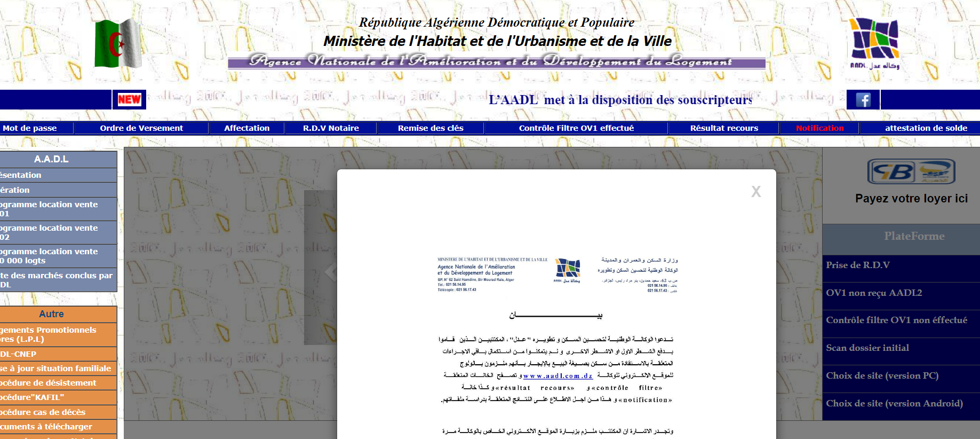Click the scrolling L'AADL announcement text
This screenshot has height=439, width=980.
click(x=620, y=100)
